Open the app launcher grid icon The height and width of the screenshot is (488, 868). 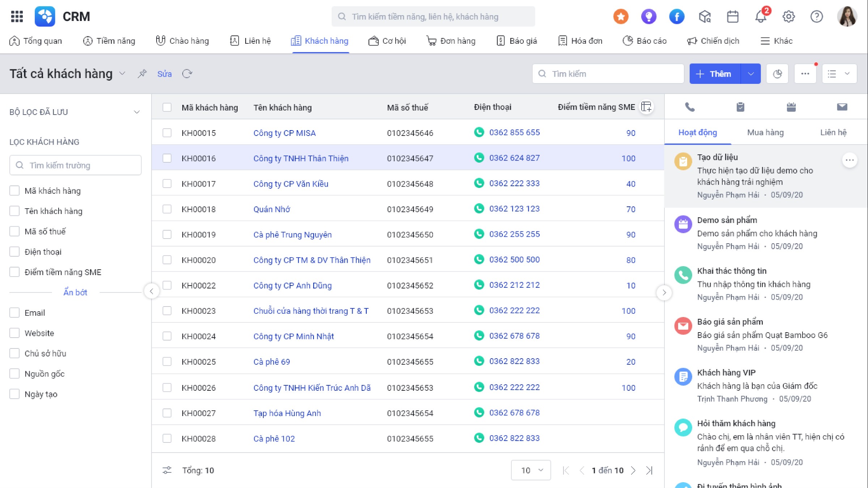click(x=17, y=16)
